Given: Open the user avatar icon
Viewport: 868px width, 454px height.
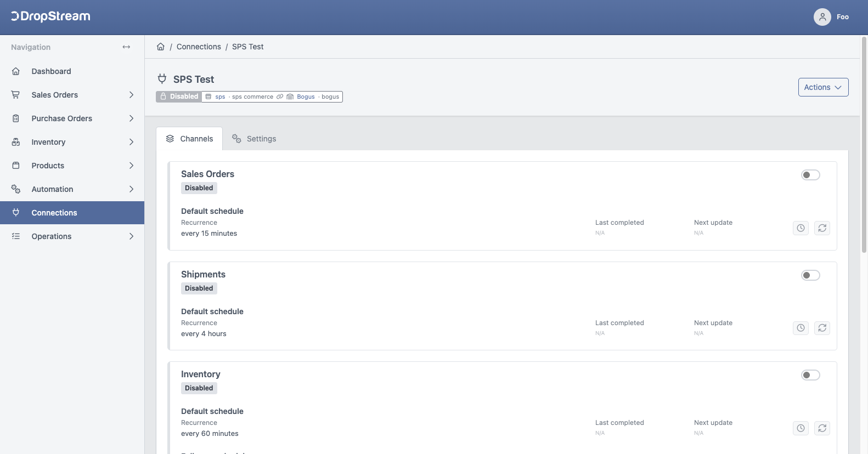Looking at the screenshot, I should pyautogui.click(x=822, y=17).
